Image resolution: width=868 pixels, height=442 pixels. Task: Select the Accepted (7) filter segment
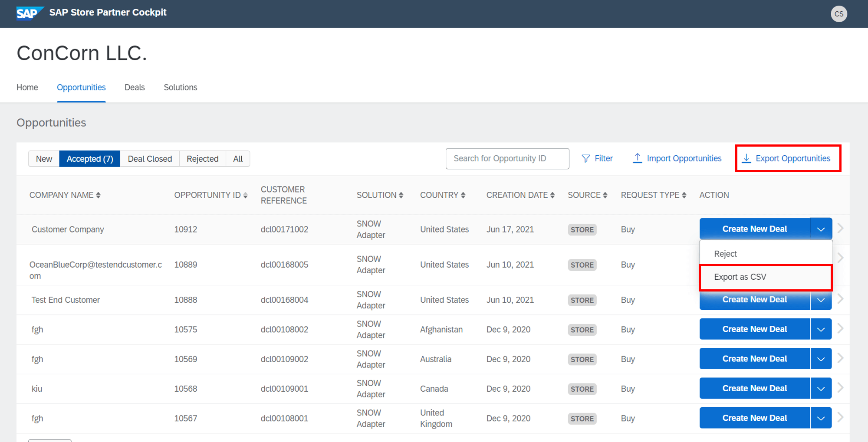click(x=90, y=159)
